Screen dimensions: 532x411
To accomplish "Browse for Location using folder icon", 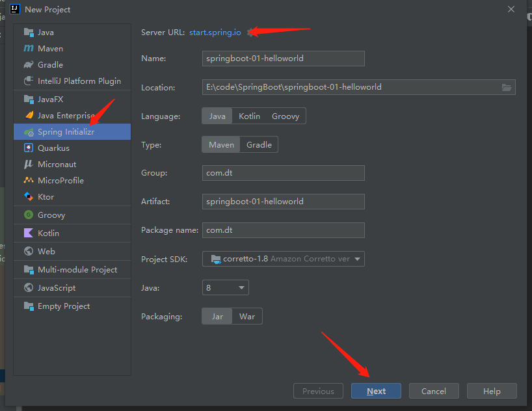I will point(507,88).
